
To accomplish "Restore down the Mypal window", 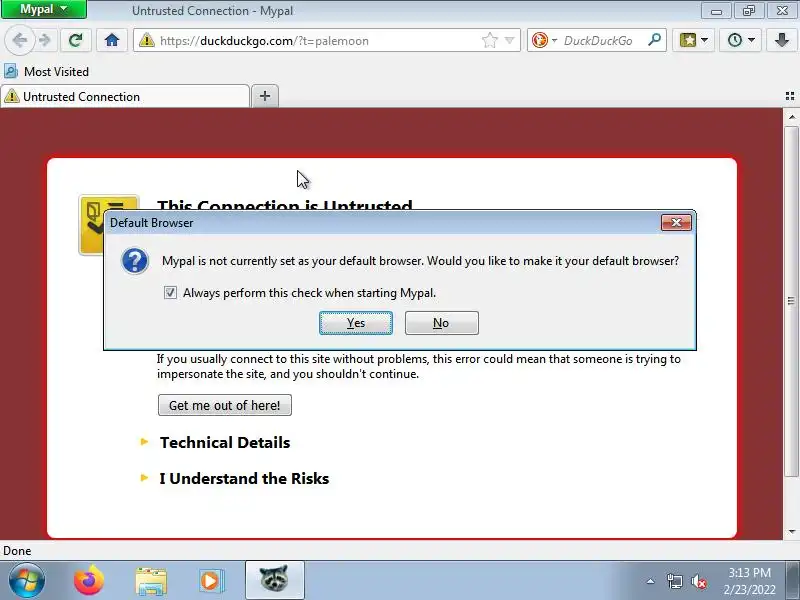I will pyautogui.click(x=748, y=10).
